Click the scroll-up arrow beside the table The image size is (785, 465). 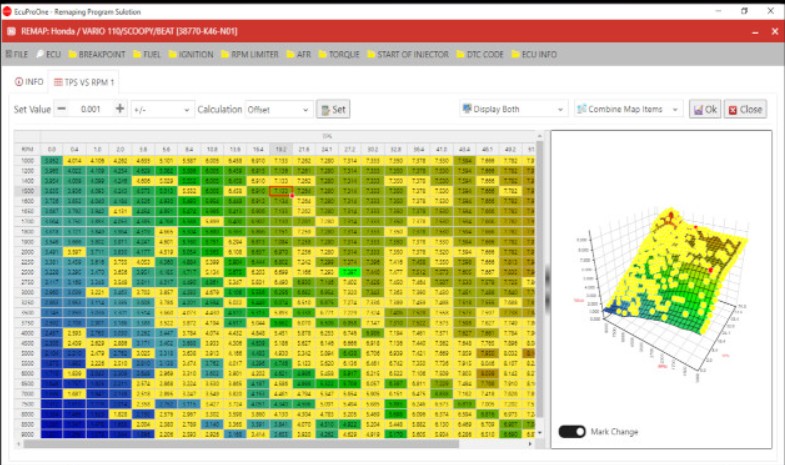click(539, 136)
